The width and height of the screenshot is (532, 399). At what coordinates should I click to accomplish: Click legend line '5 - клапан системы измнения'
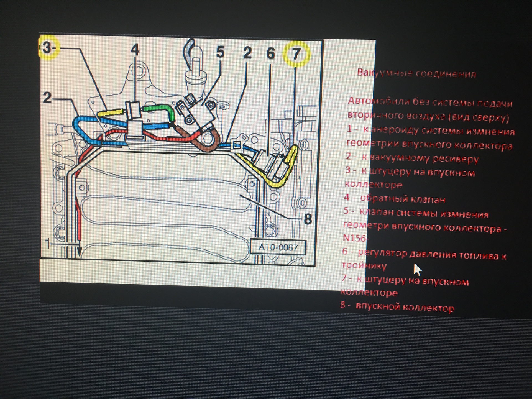pos(416,213)
